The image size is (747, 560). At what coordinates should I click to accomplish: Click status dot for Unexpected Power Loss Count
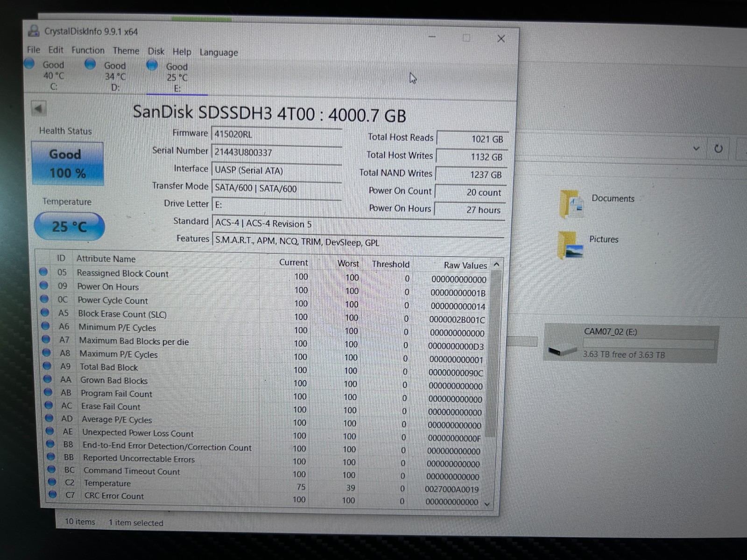click(x=49, y=431)
